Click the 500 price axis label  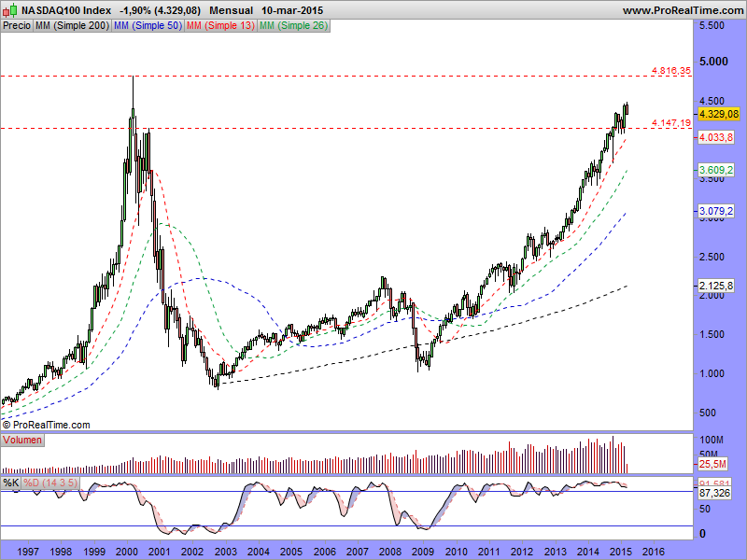tap(708, 413)
